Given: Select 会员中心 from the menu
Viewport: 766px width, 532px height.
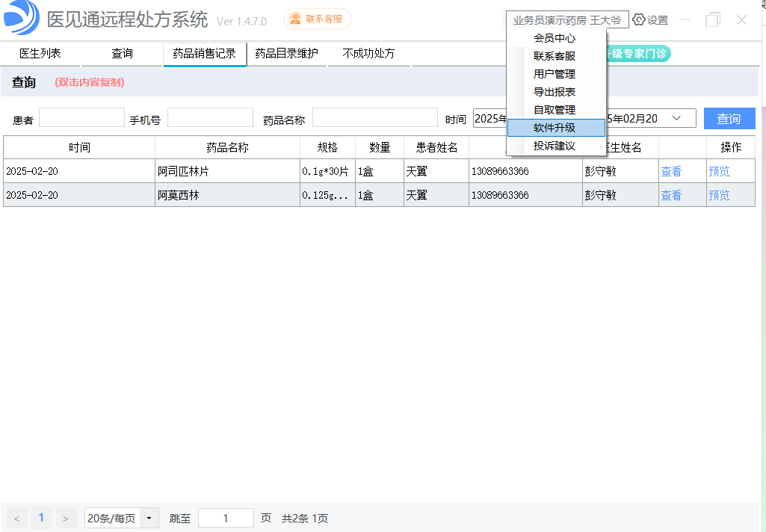Looking at the screenshot, I should pyautogui.click(x=555, y=38).
